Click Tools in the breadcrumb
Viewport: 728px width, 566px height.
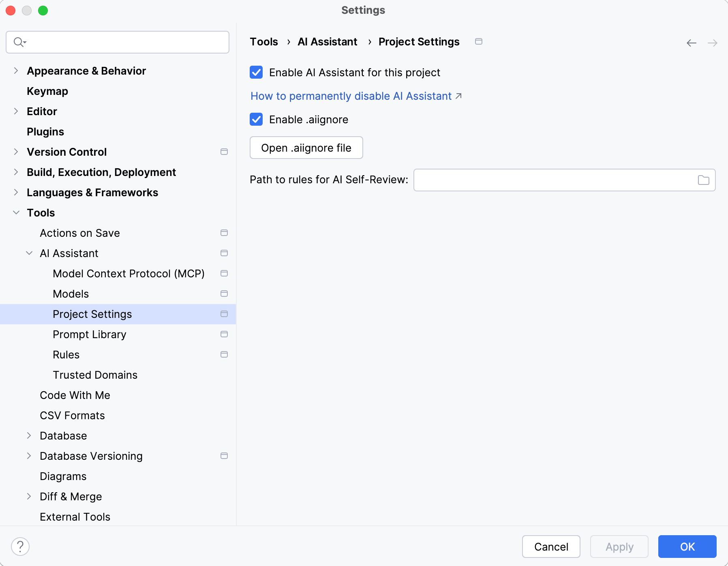264,42
